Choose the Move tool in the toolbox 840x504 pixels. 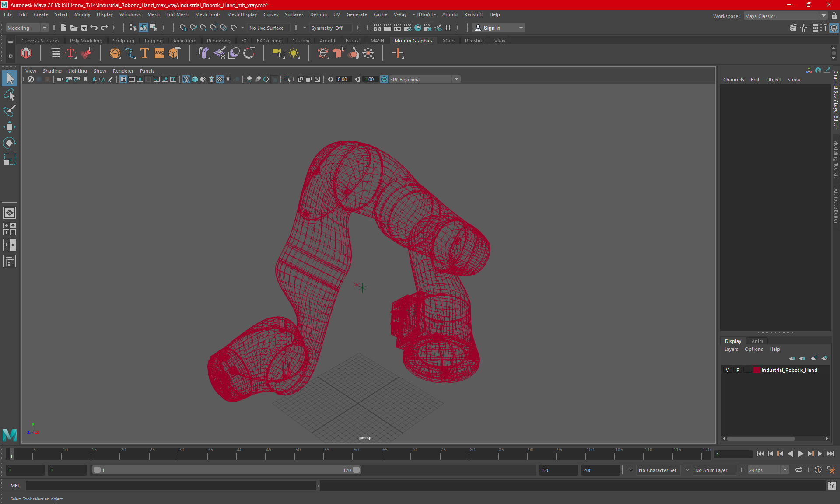pyautogui.click(x=10, y=127)
